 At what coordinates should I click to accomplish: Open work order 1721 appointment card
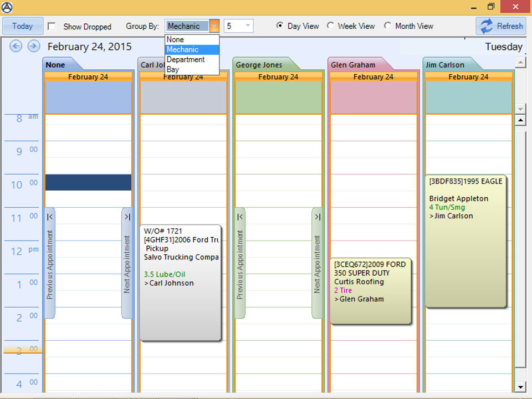coord(181,283)
